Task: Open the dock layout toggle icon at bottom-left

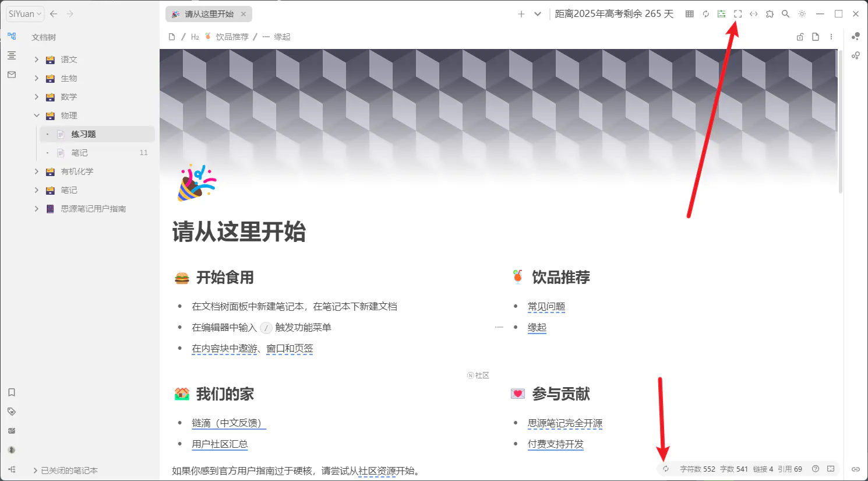Action: point(12,469)
